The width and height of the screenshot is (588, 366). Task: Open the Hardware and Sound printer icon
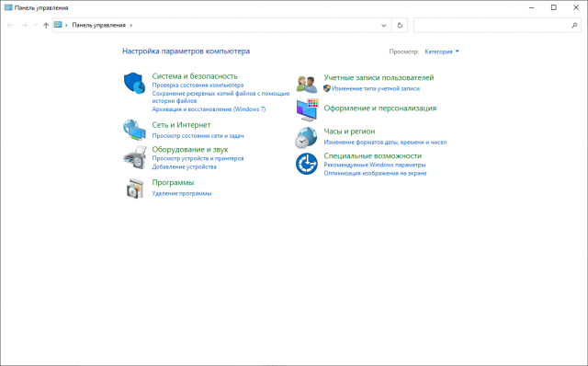click(x=135, y=157)
